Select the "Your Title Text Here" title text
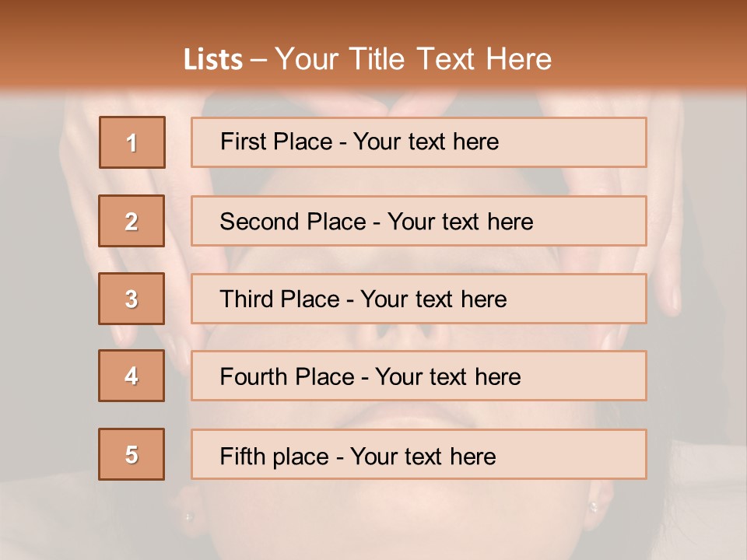This screenshot has width=747, height=560. tap(413, 59)
